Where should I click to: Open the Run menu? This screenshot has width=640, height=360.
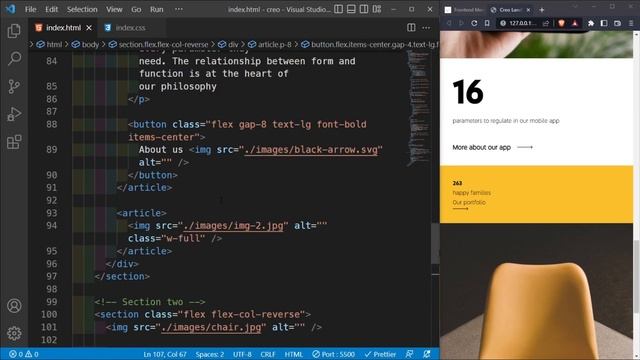157,9
